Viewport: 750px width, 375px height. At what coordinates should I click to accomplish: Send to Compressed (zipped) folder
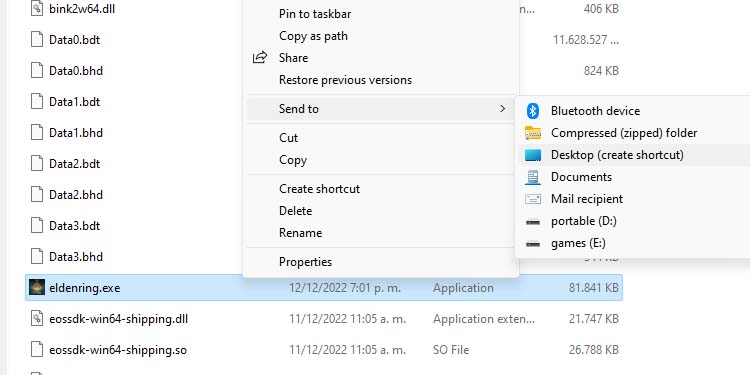click(x=624, y=133)
